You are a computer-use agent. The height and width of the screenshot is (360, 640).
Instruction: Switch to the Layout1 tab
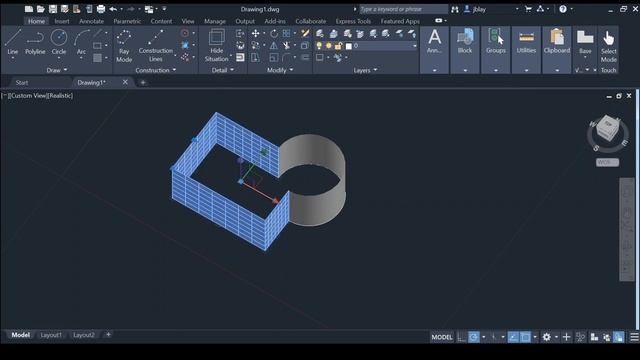(51, 335)
